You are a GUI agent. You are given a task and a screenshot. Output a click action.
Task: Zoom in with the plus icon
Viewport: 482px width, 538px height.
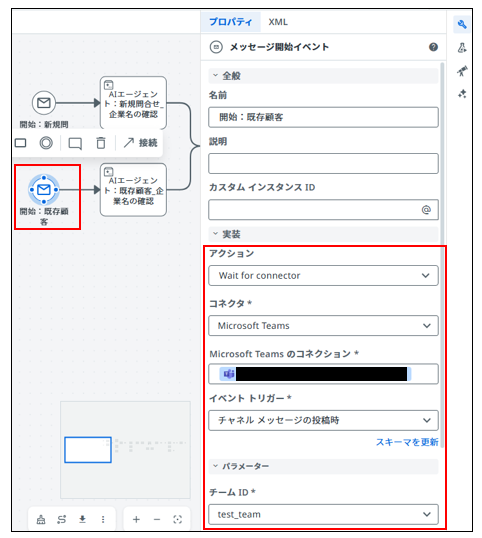tap(136, 519)
